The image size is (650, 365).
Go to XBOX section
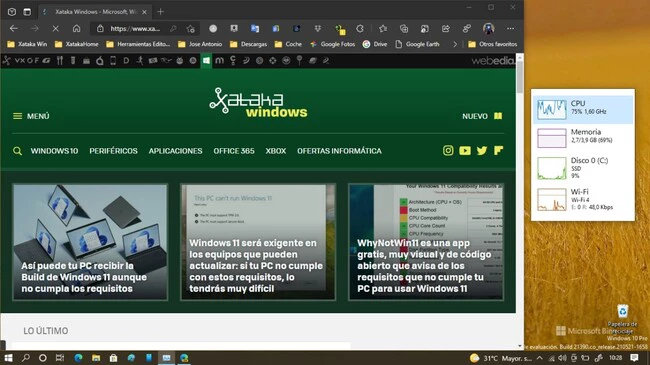click(276, 151)
